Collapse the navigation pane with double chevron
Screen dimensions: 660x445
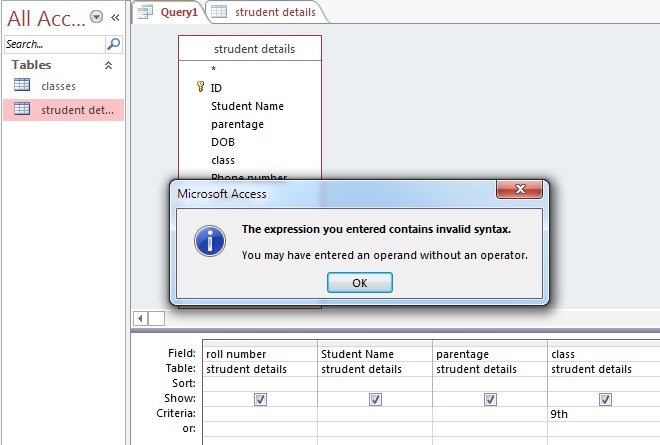tap(115, 17)
